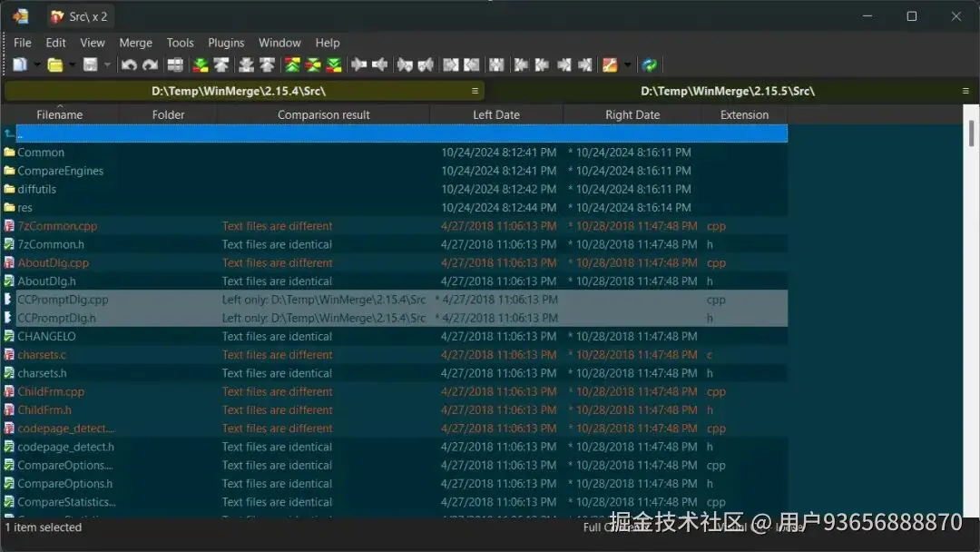The width and height of the screenshot is (980, 552).
Task: Click the Redo arrow icon
Action: pyautogui.click(x=150, y=64)
